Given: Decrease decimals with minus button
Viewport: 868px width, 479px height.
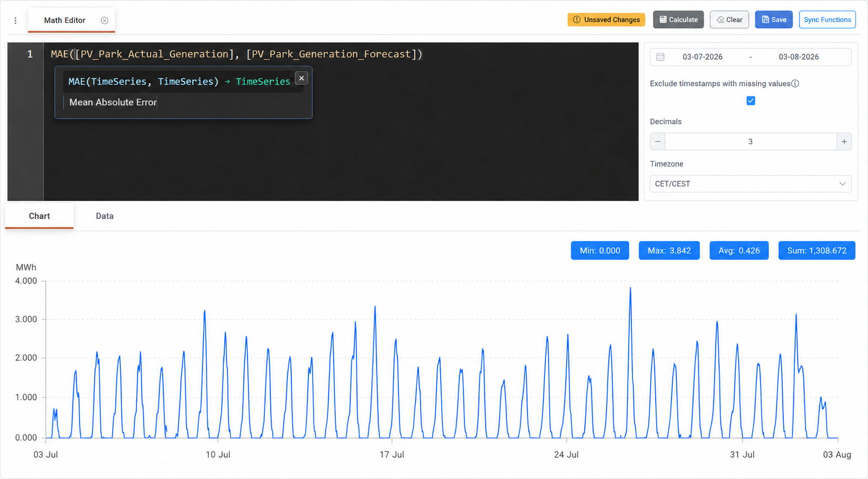Looking at the screenshot, I should (658, 142).
